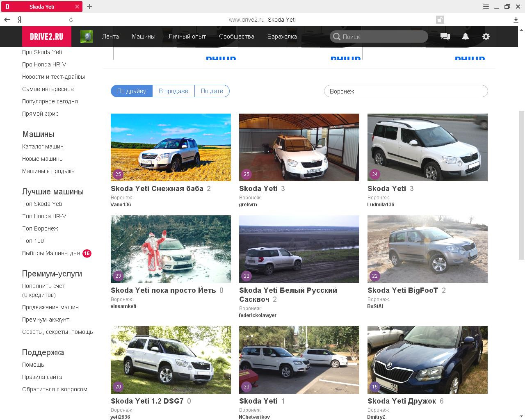Close the Skoda Yeti browser tab
The width and height of the screenshot is (525, 420).
point(77,7)
